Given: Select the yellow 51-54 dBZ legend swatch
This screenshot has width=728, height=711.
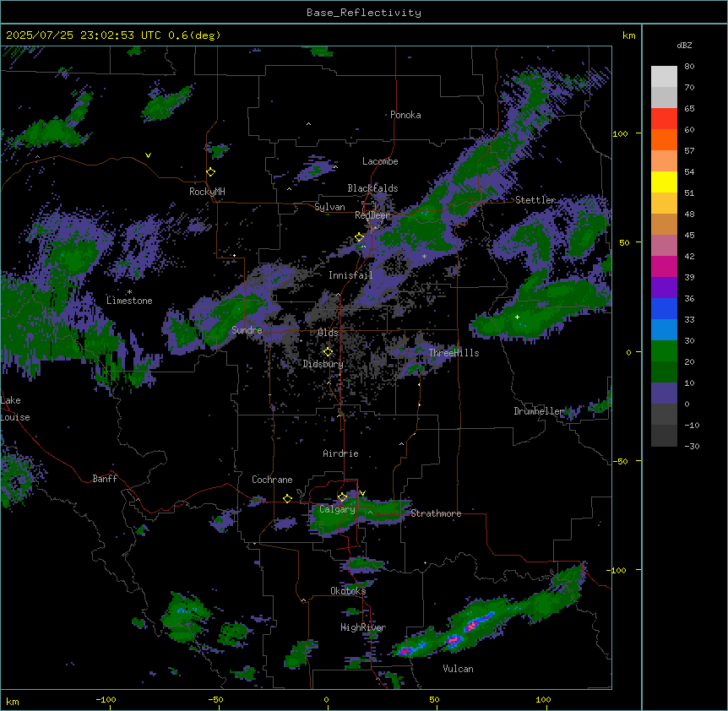Looking at the screenshot, I should pyautogui.click(x=664, y=182).
